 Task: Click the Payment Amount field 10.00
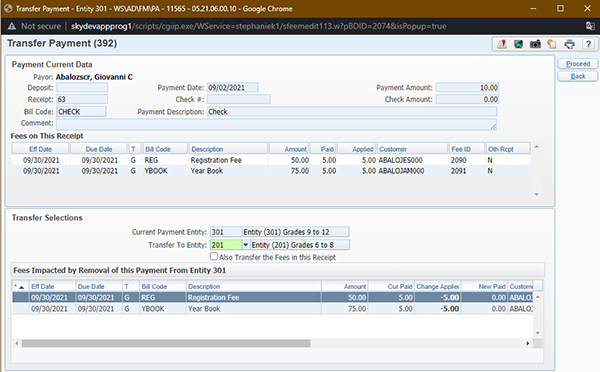(x=468, y=88)
